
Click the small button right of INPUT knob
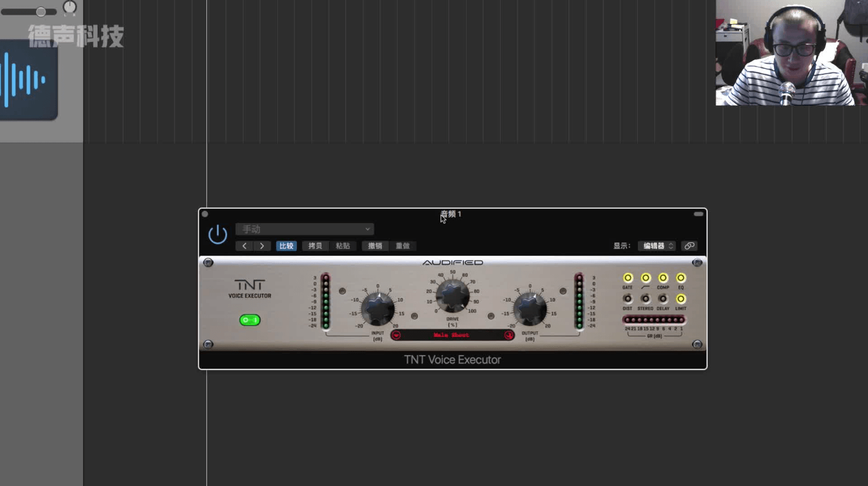coord(414,316)
